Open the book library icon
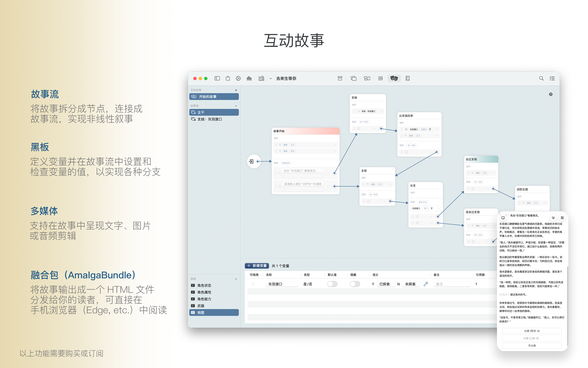 pyautogui.click(x=261, y=78)
